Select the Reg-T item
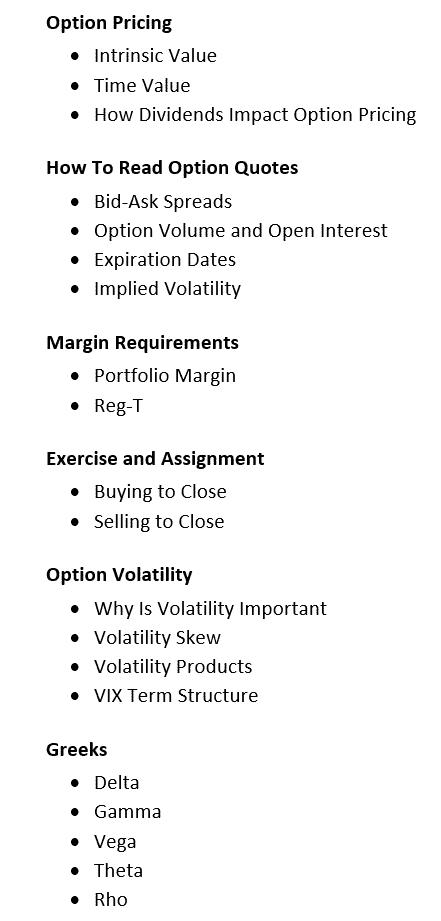 click(x=118, y=406)
